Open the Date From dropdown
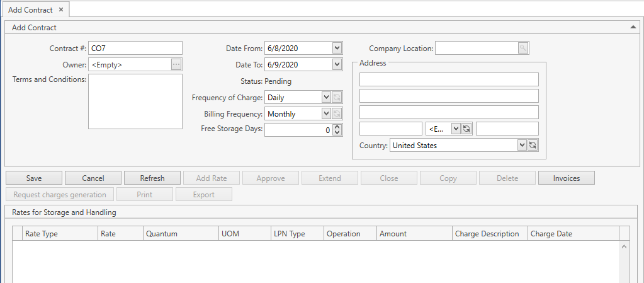644x283 pixels. coord(337,48)
